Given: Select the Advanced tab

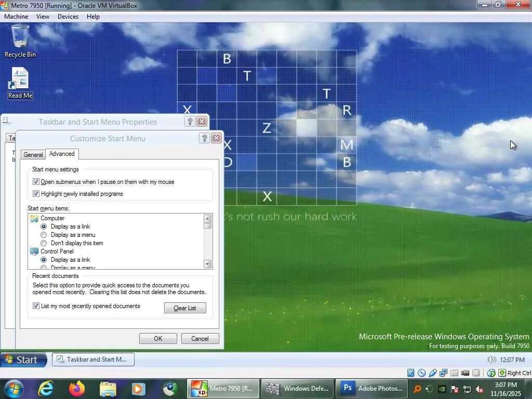Looking at the screenshot, I should 62,154.
